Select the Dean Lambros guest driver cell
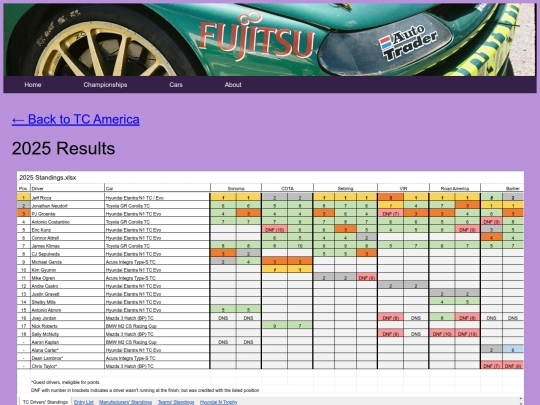540x405 pixels. pos(67,358)
